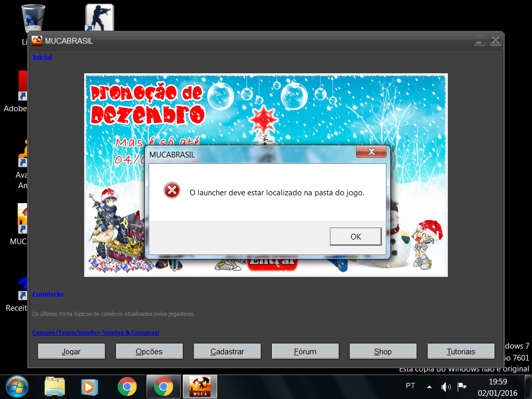The width and height of the screenshot is (532, 399).
Task: Show hidden system tray icons
Action: pyautogui.click(x=429, y=387)
